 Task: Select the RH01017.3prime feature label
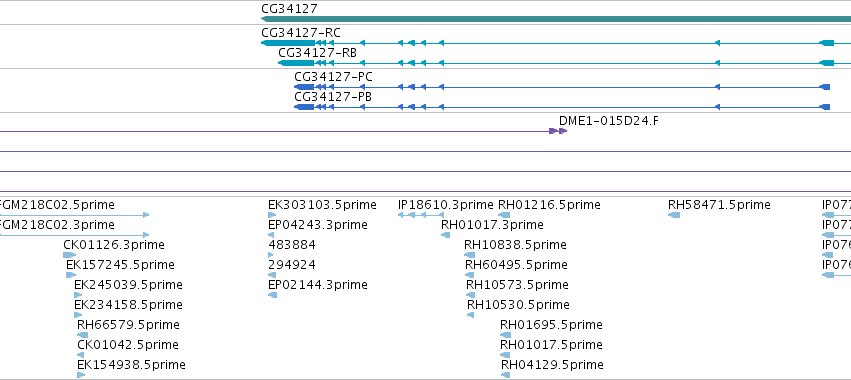click(492, 225)
